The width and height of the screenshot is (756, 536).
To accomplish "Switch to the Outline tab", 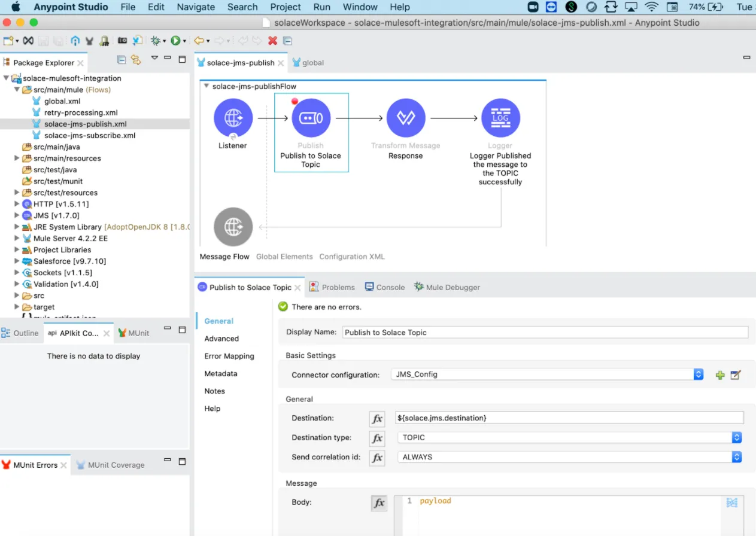I will point(20,333).
